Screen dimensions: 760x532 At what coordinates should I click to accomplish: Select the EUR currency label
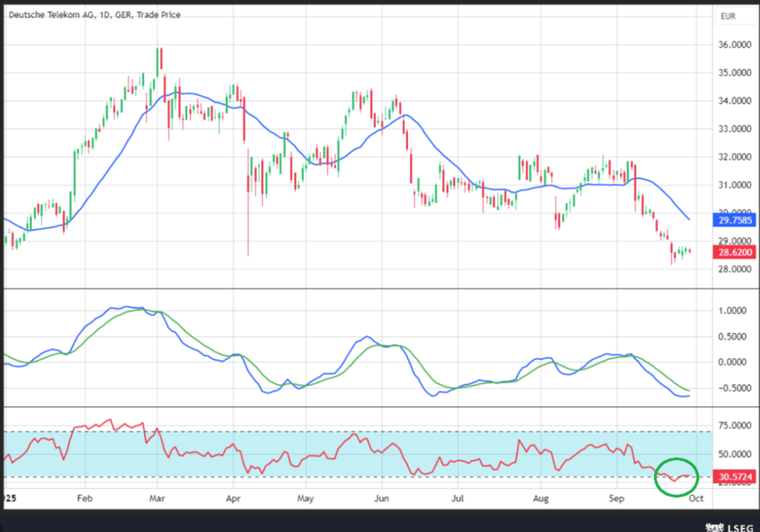tap(728, 16)
